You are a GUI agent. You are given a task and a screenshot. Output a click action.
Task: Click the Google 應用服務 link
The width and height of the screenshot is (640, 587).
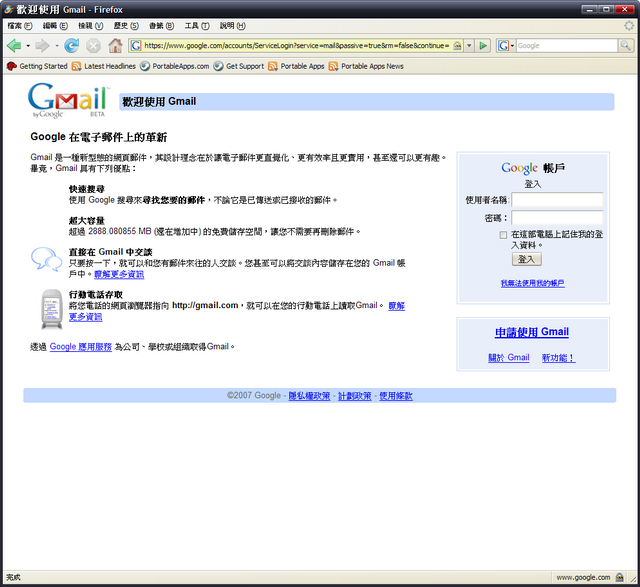pyautogui.click(x=81, y=347)
